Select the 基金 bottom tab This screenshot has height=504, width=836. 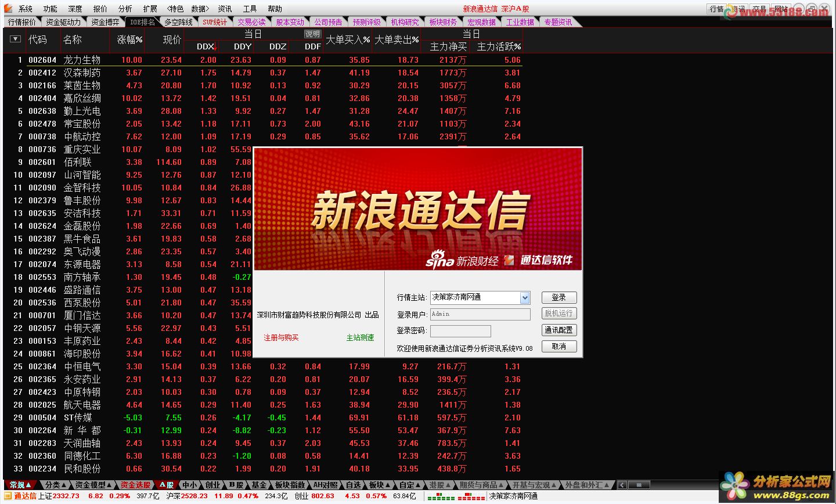(x=259, y=485)
